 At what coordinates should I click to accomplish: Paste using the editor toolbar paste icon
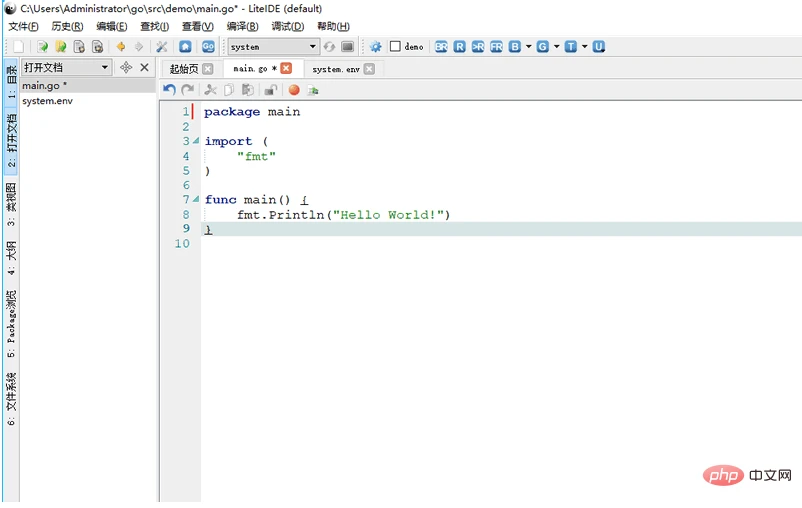pyautogui.click(x=248, y=90)
